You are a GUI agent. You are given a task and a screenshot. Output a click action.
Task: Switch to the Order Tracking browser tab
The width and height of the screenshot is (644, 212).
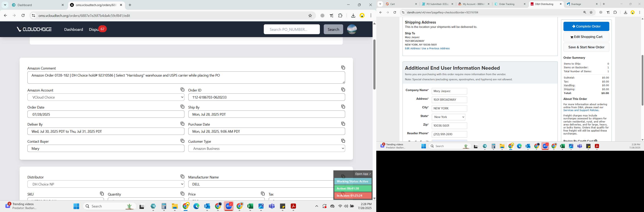[x=510, y=4]
